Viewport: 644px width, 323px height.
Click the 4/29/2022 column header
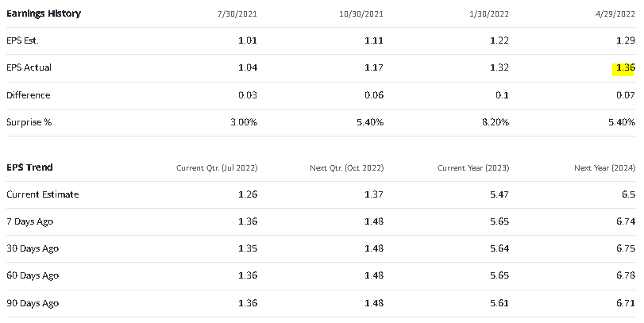pos(615,14)
